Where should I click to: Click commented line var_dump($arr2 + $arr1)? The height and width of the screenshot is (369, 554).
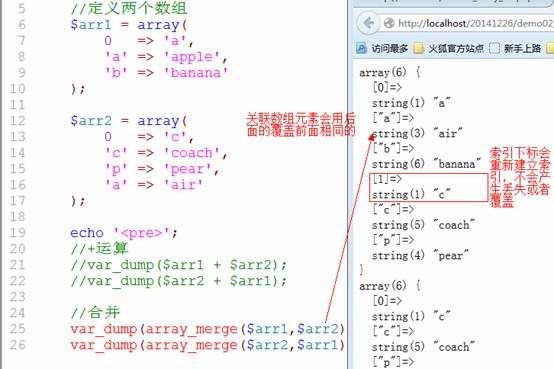[178, 281]
